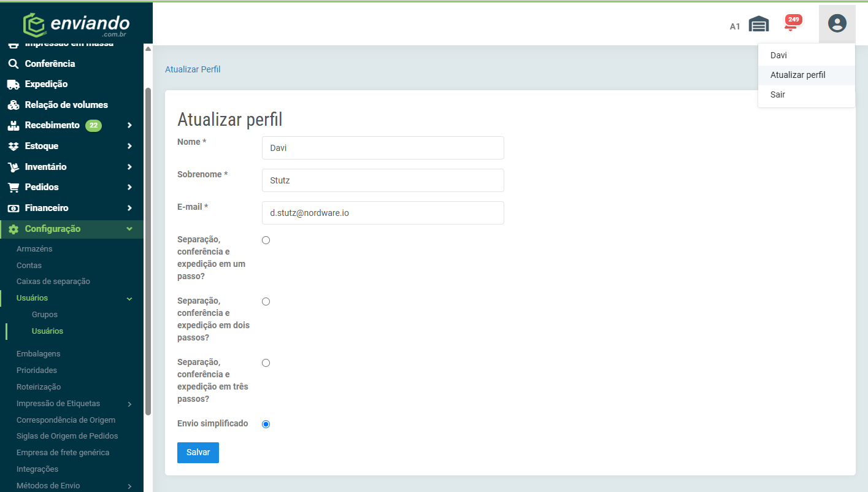Open the Embalagens link
Screen dimensions: 868x492
[38, 354]
